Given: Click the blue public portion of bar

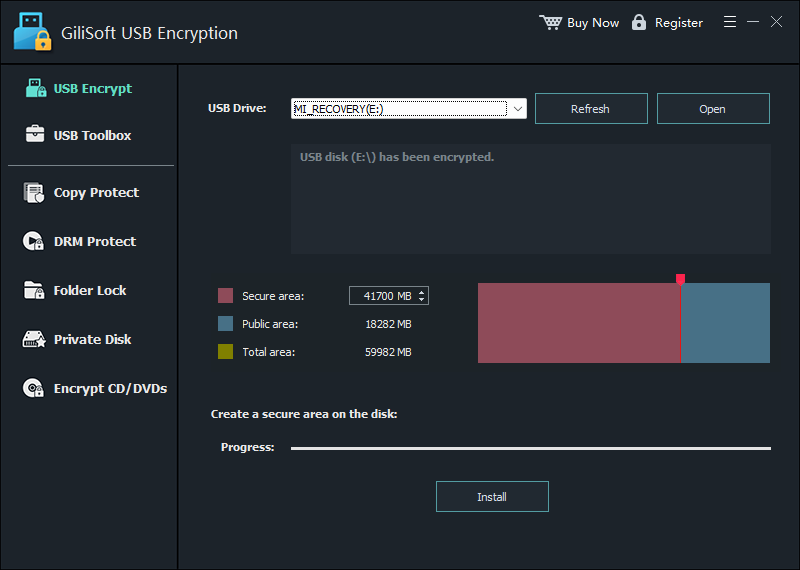Looking at the screenshot, I should (726, 323).
